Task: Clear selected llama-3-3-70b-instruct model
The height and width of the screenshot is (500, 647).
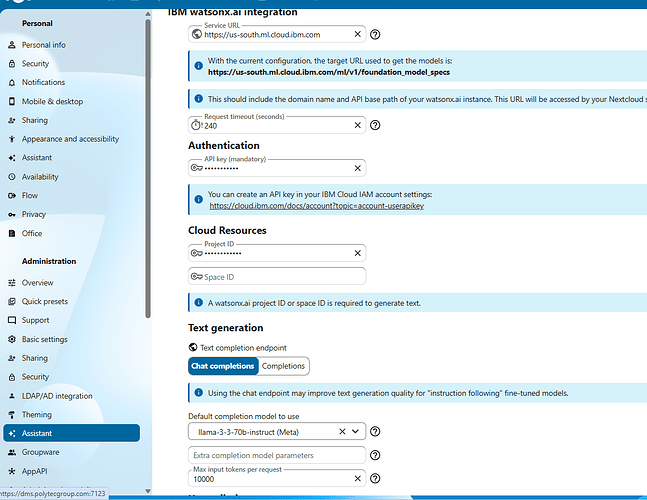Action: point(342,431)
